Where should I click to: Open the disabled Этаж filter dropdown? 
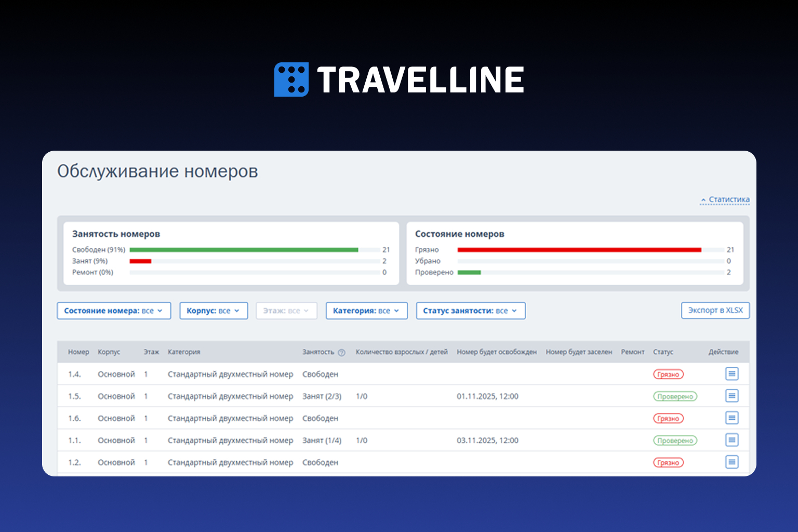point(286,311)
